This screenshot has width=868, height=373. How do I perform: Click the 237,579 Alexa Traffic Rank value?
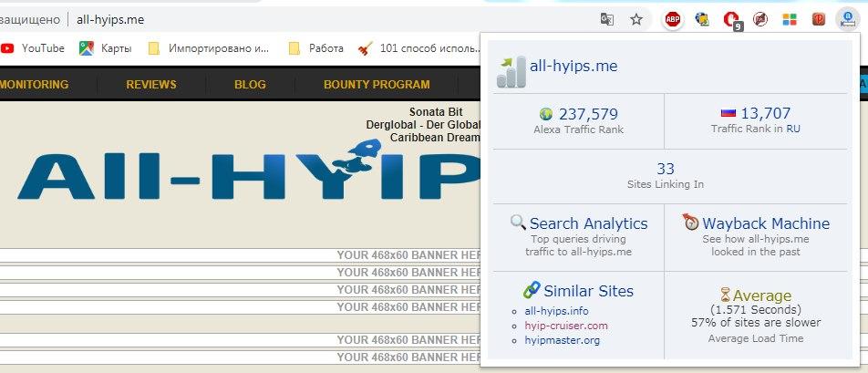pos(588,114)
